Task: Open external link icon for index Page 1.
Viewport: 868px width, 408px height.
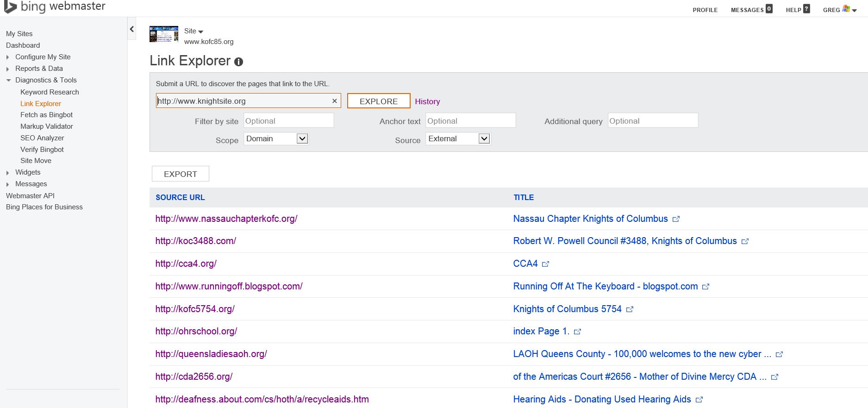Action: tap(577, 332)
